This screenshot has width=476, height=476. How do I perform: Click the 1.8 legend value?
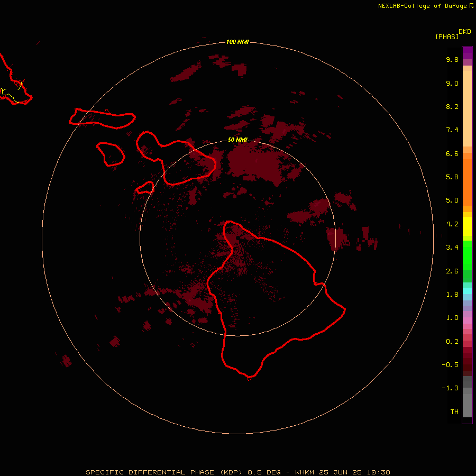click(x=452, y=295)
